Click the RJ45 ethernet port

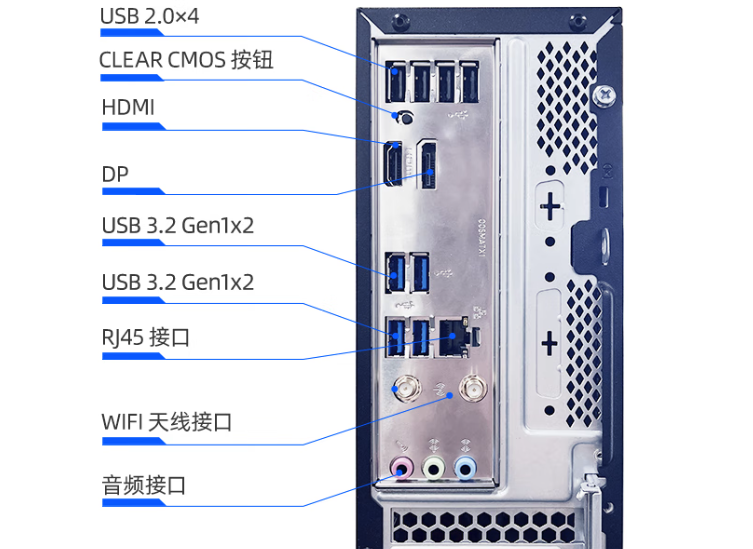pyautogui.click(x=453, y=337)
